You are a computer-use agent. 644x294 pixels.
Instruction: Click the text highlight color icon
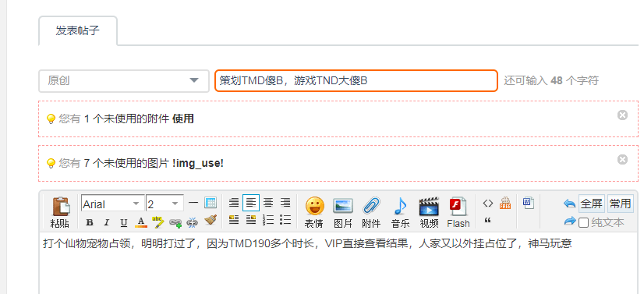(x=158, y=222)
